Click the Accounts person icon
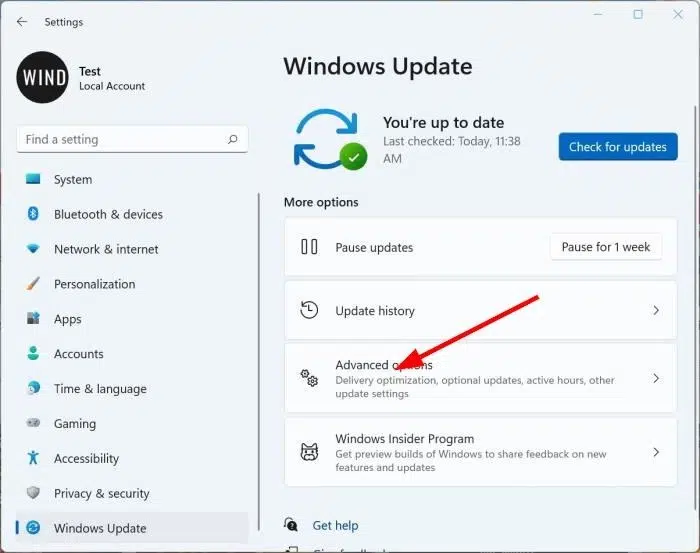 pos(33,353)
